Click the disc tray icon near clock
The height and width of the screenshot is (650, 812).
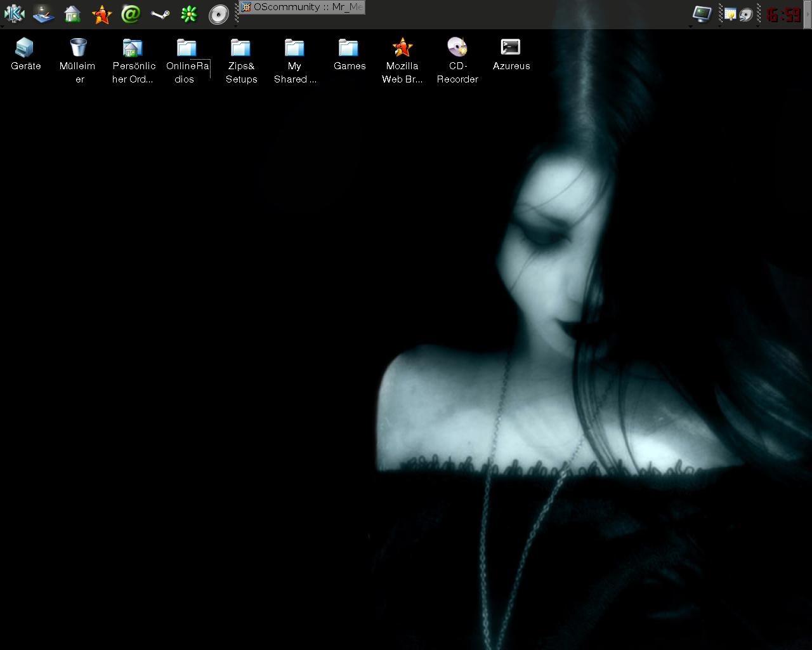pos(746,14)
